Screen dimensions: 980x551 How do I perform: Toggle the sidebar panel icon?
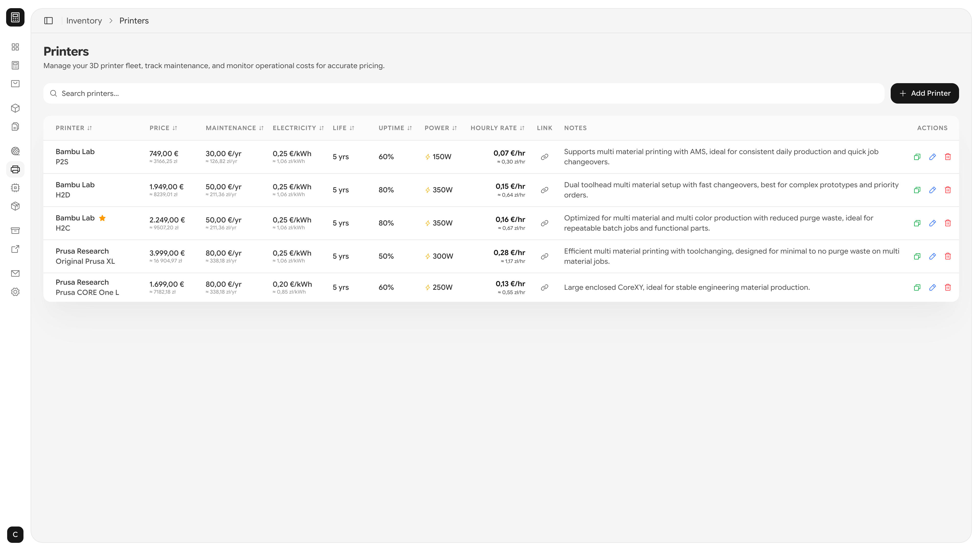click(48, 20)
